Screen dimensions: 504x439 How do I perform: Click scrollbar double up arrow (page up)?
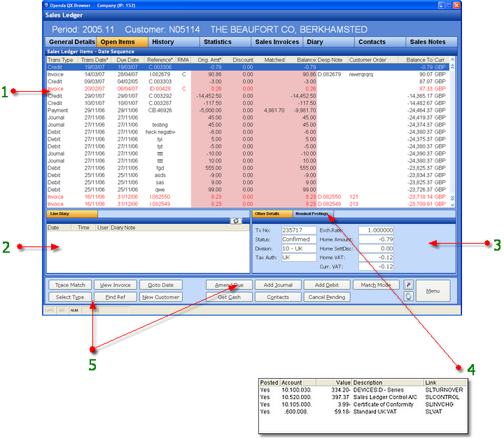click(x=452, y=67)
